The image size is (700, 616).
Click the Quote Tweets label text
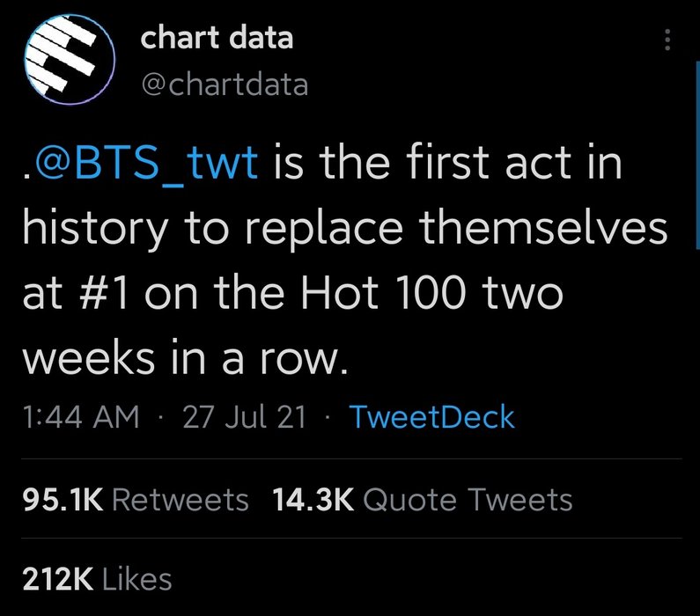click(468, 499)
